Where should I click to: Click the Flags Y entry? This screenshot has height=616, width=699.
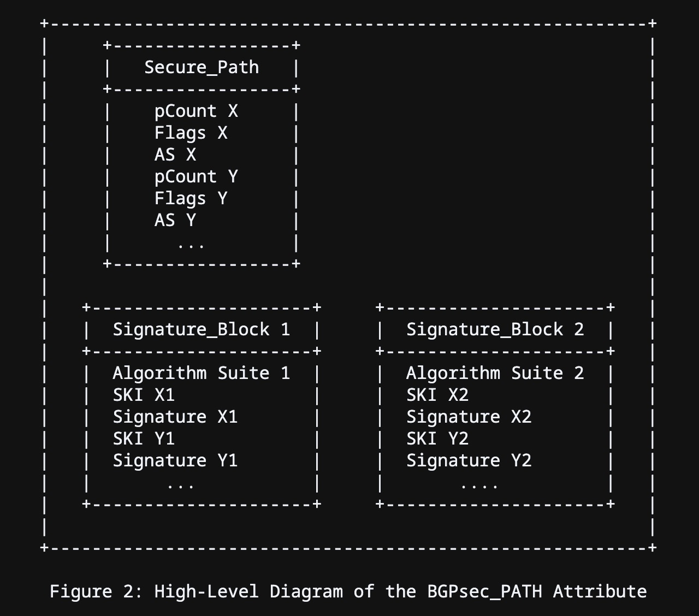coord(191,199)
